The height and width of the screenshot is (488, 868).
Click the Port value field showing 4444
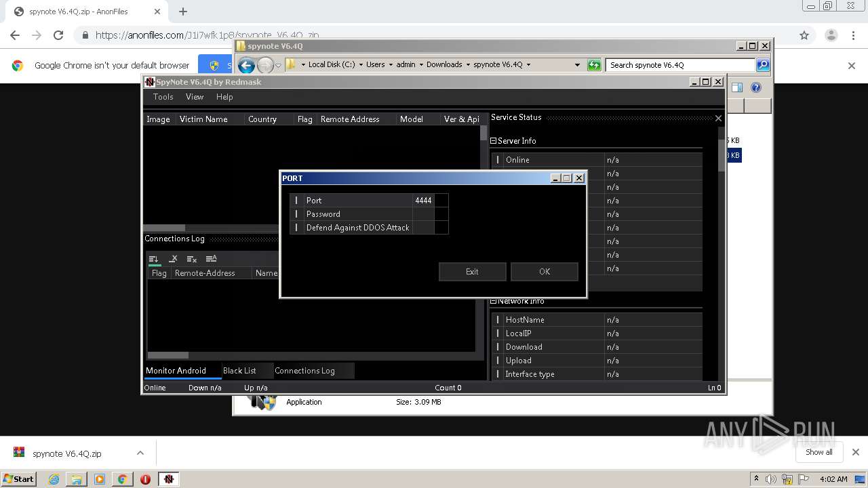(423, 201)
